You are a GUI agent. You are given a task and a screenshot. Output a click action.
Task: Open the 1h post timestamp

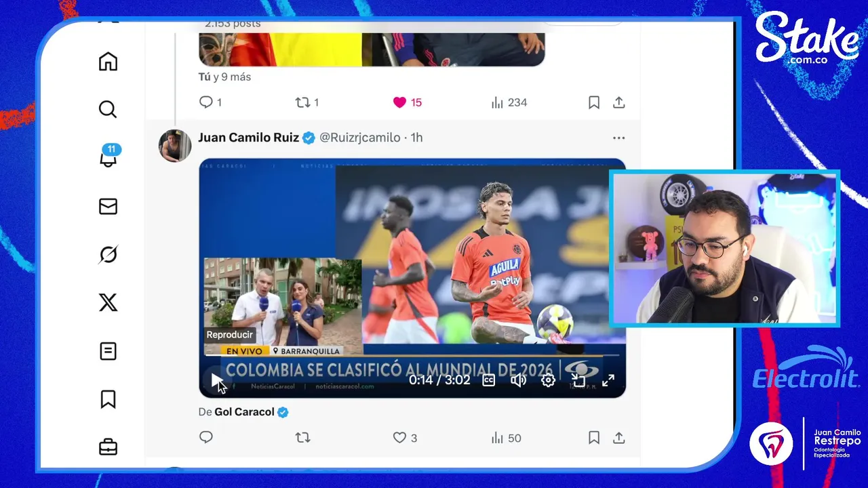pyautogui.click(x=416, y=138)
